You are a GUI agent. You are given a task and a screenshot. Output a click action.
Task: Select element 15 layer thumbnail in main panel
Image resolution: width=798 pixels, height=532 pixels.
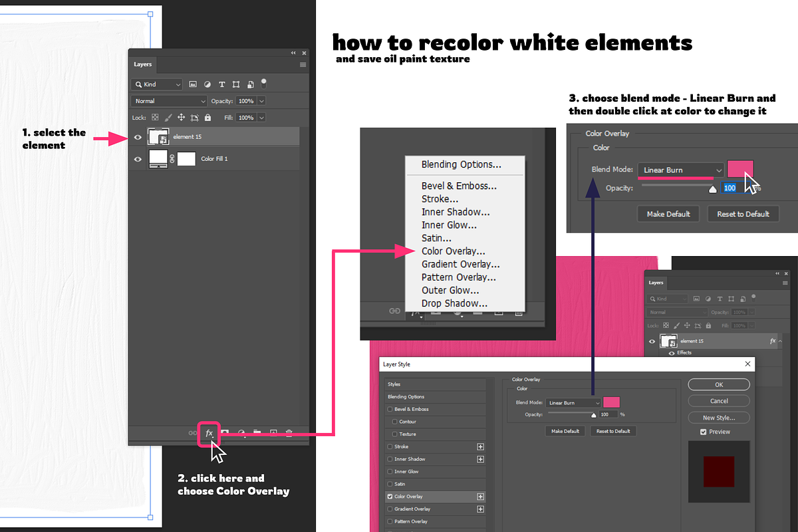159,137
